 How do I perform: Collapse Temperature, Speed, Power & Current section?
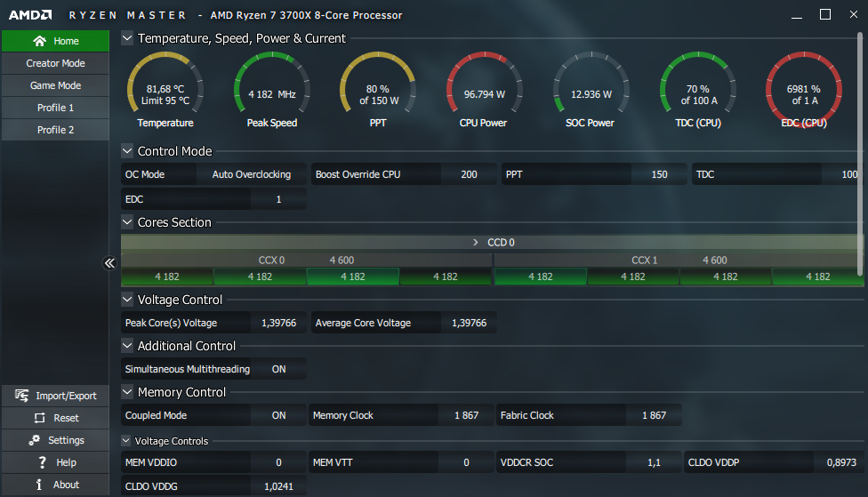click(127, 38)
